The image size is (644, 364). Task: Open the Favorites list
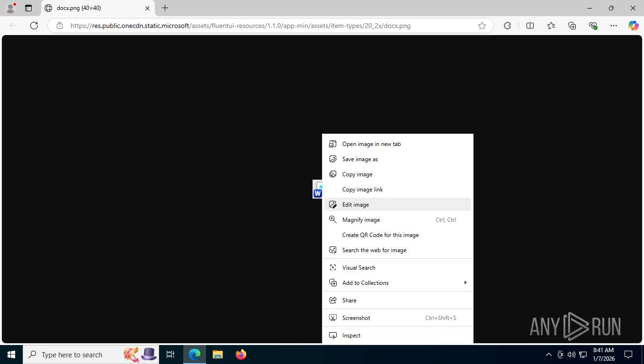pos(551,26)
